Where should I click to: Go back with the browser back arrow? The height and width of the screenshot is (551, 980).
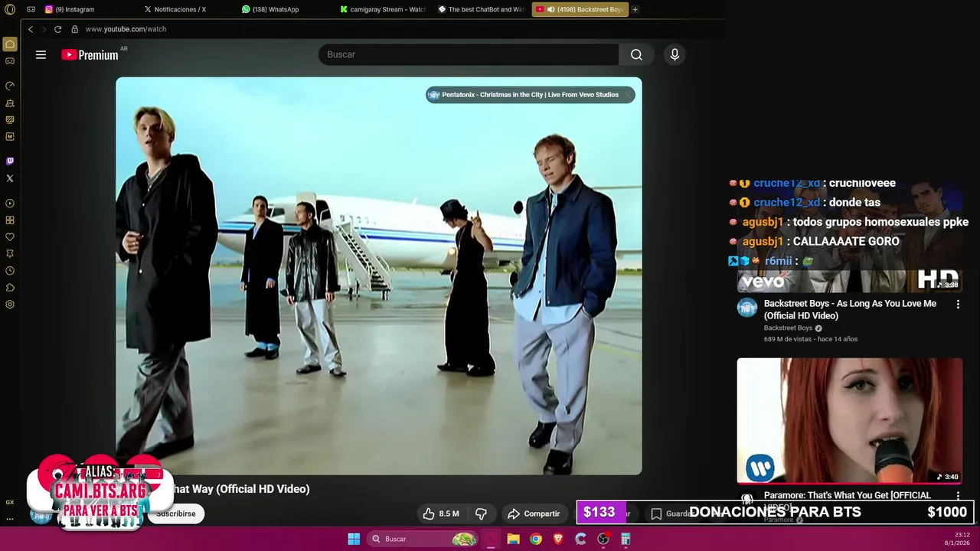tap(31, 29)
